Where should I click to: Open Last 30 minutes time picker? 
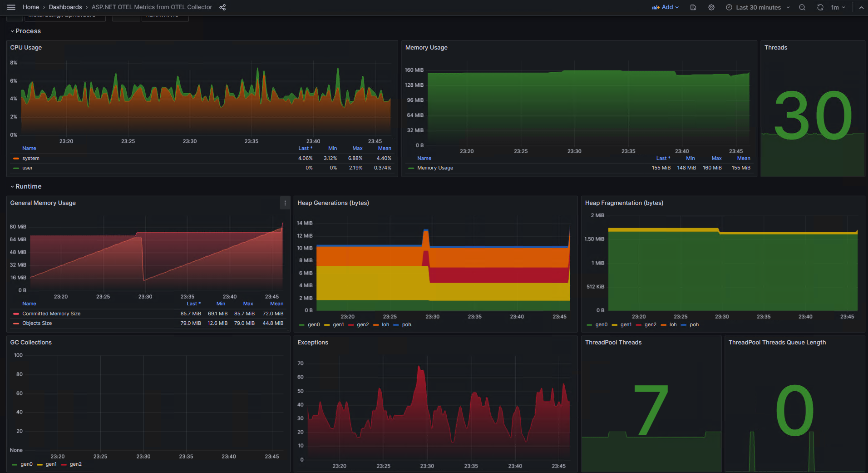point(758,7)
